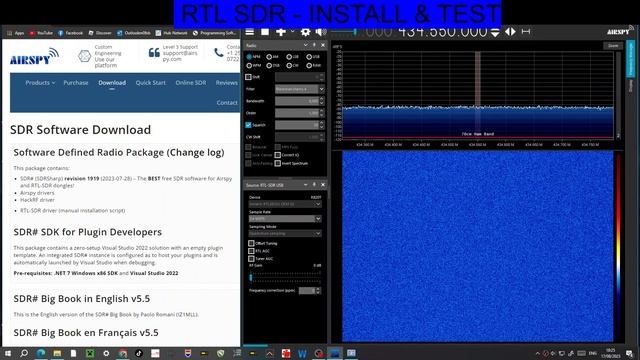Step the Squelch threshold value

point(322,125)
